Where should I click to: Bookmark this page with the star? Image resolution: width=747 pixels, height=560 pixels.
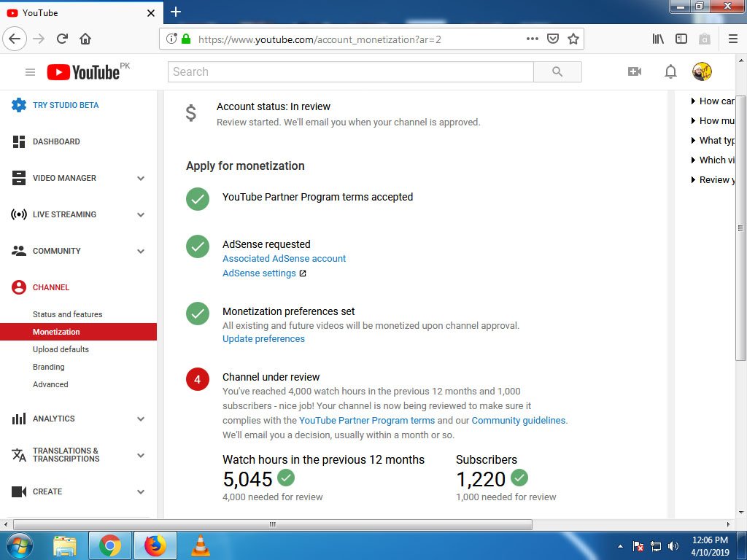pyautogui.click(x=573, y=39)
